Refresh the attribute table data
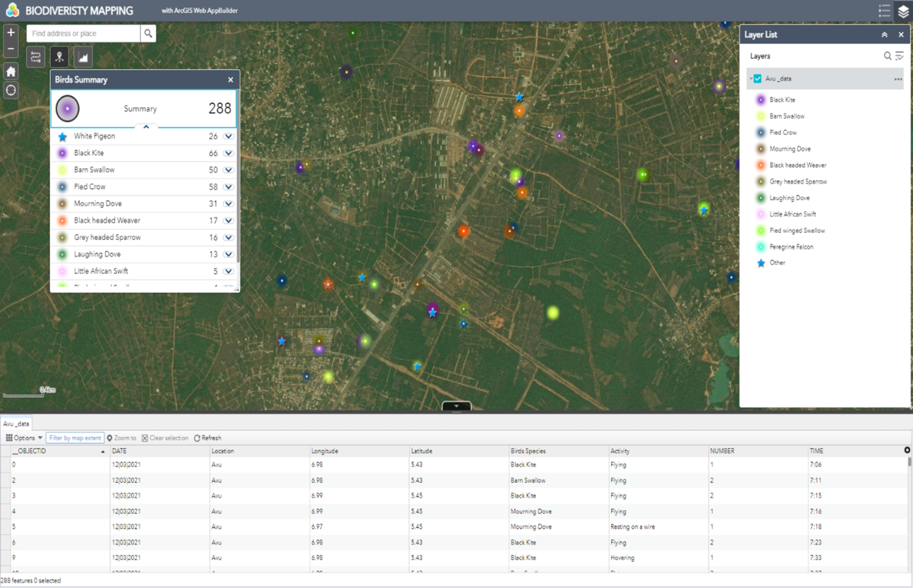 tap(207, 438)
